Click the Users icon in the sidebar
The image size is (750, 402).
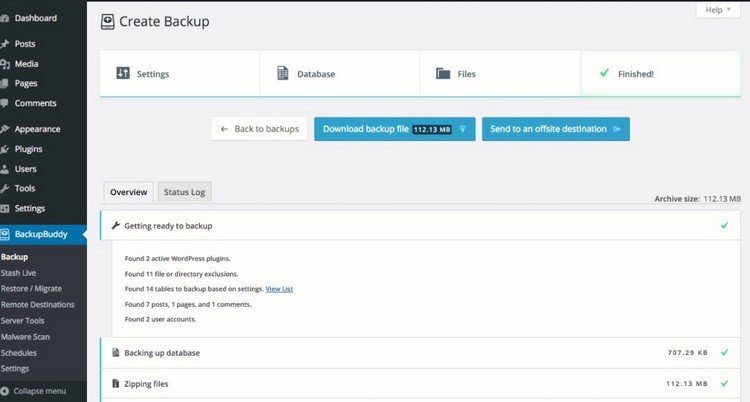(4, 169)
